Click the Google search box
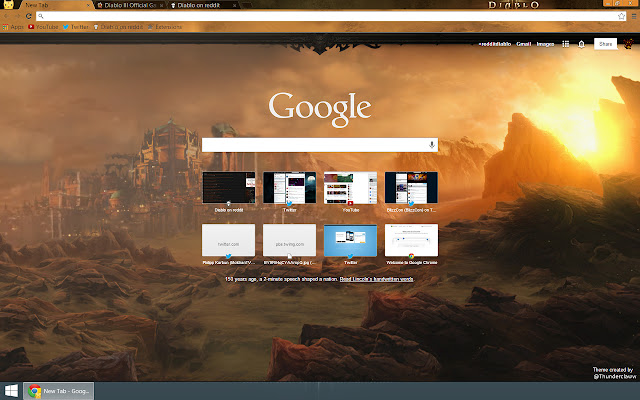The width and height of the screenshot is (640, 400). pos(320,145)
